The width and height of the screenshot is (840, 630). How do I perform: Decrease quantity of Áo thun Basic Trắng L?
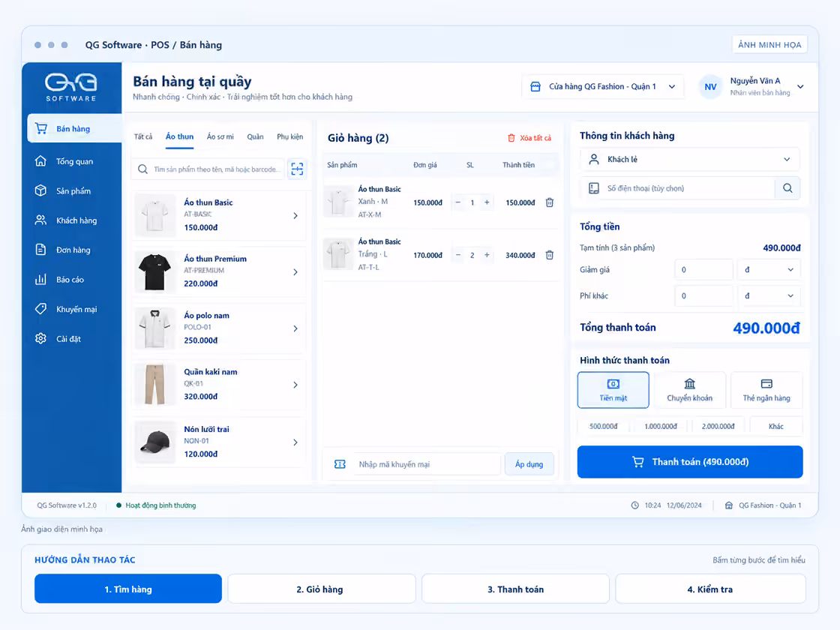click(x=458, y=255)
